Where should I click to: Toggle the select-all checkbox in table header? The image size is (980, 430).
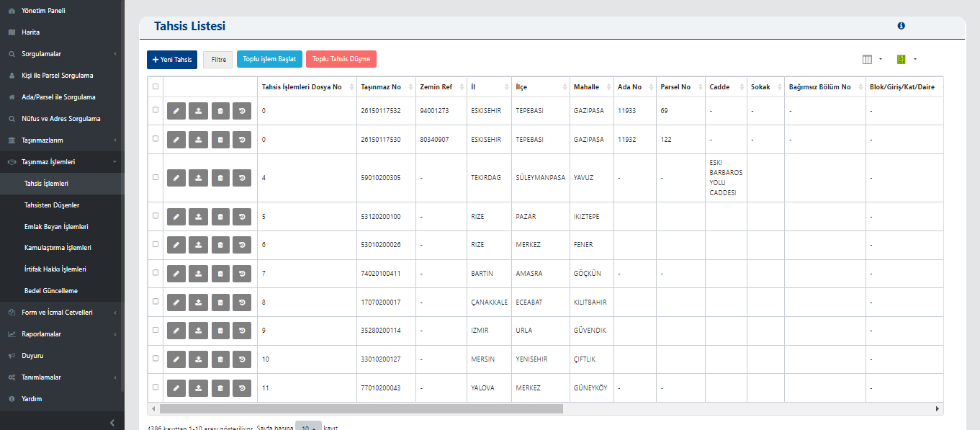coord(156,86)
